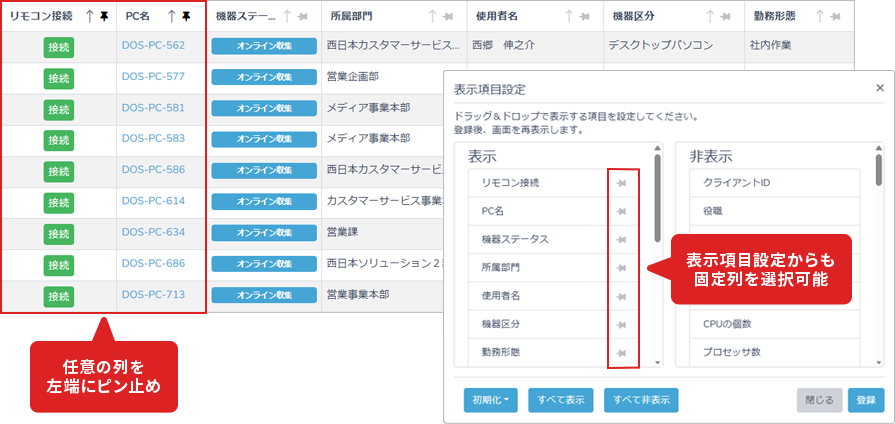Sort by 機器ステータス arrow icon

pos(288,17)
